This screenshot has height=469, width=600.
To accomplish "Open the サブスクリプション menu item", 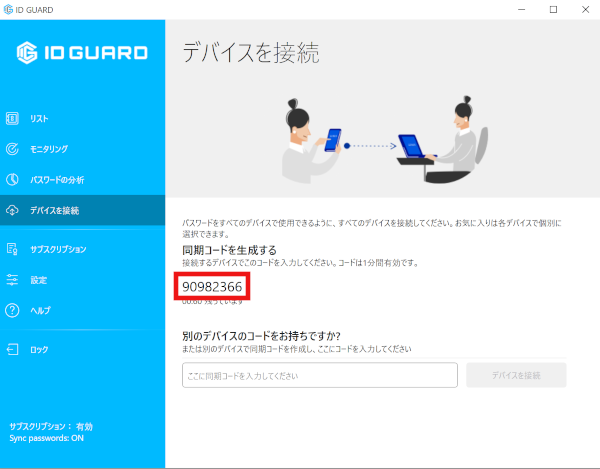I will (x=82, y=249).
